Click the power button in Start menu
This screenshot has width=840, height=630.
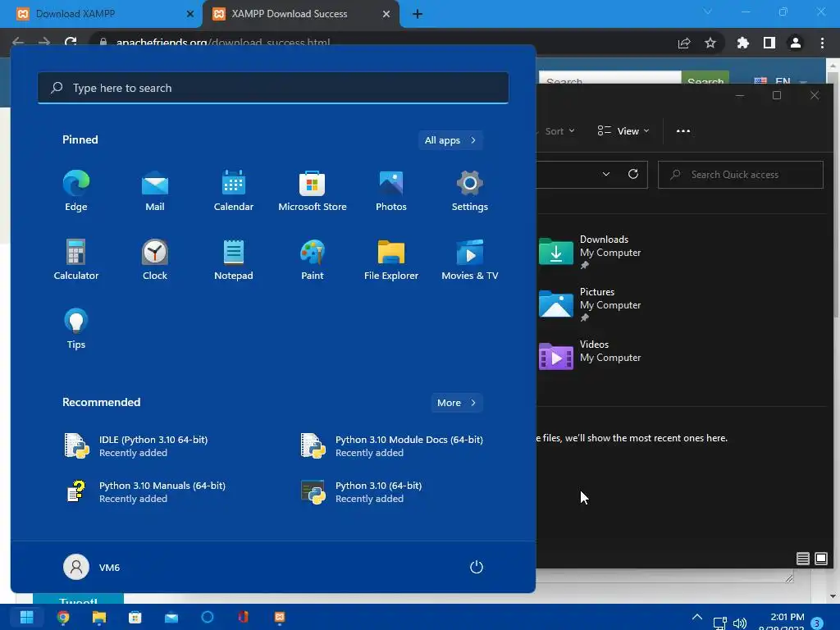[x=477, y=567]
